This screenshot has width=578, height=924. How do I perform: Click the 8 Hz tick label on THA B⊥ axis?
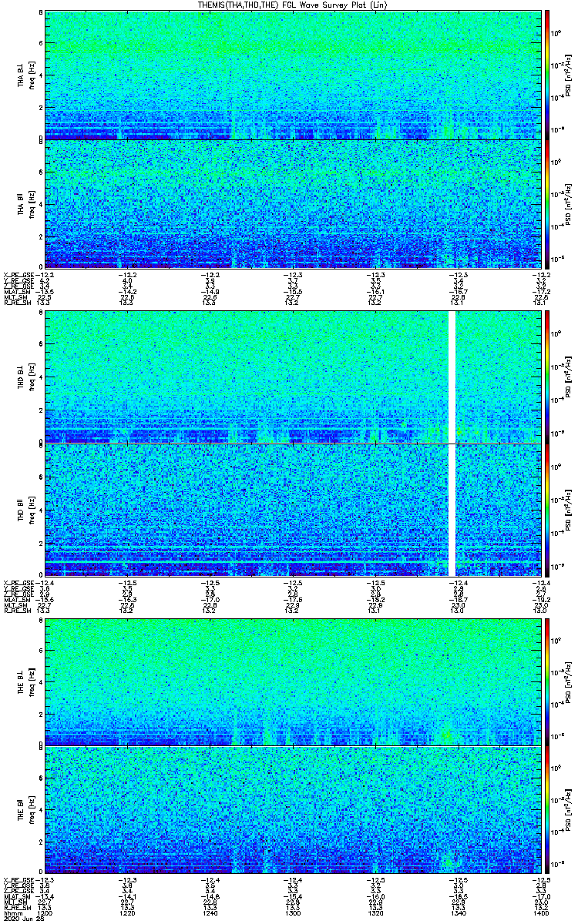point(40,14)
